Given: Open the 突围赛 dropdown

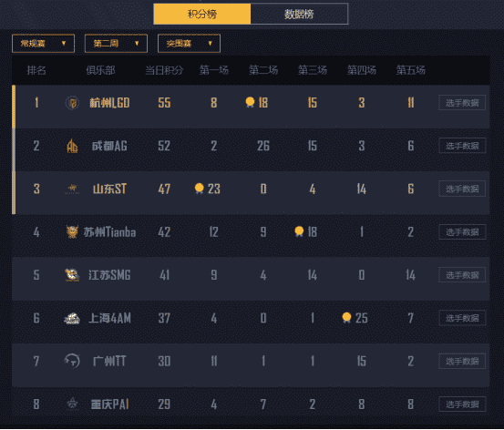Looking at the screenshot, I should pyautogui.click(x=189, y=44).
